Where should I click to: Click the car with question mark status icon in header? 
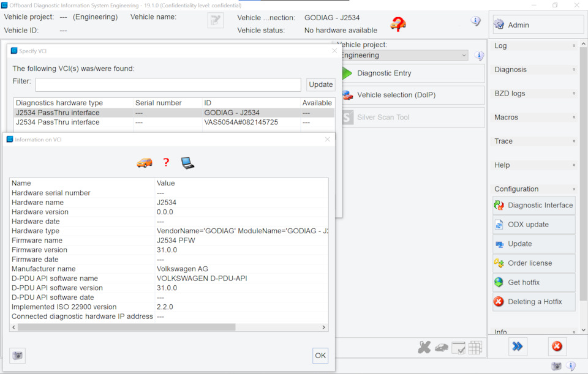(x=398, y=24)
